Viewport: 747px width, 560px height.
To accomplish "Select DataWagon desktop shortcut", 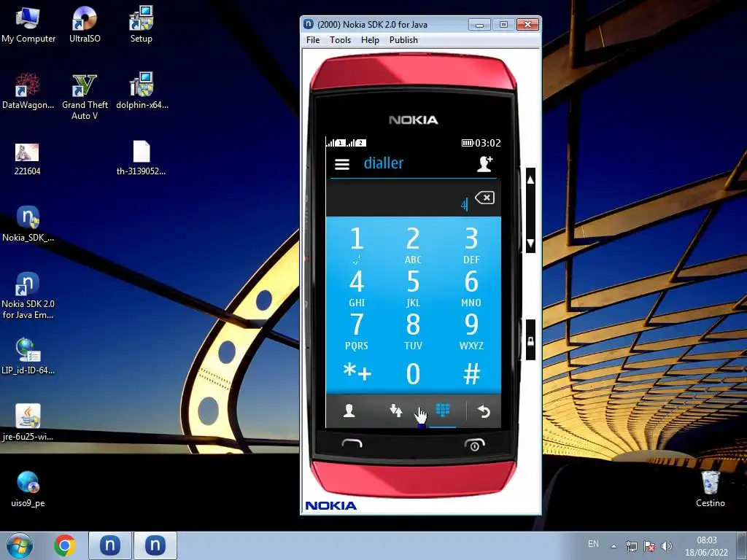I will tap(28, 91).
